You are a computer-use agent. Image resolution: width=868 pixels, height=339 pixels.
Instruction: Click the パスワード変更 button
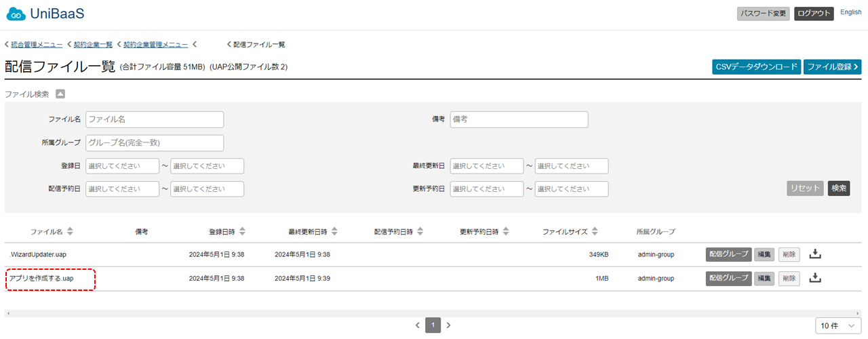(x=764, y=14)
